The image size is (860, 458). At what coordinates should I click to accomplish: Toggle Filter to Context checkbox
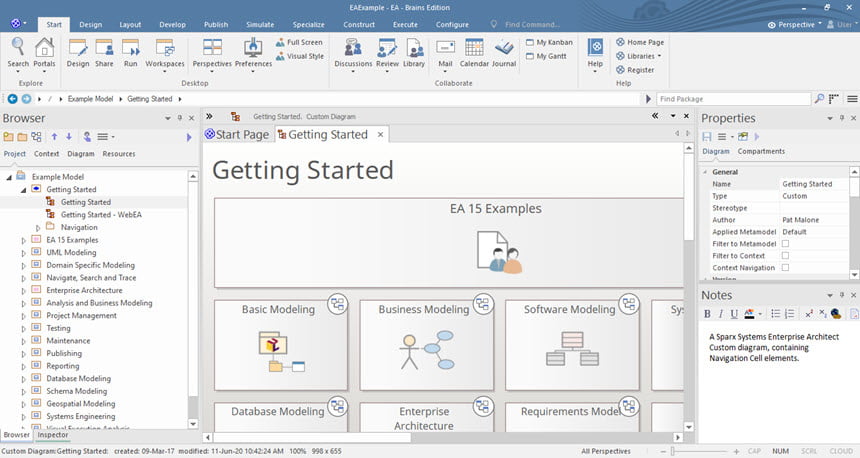point(785,256)
